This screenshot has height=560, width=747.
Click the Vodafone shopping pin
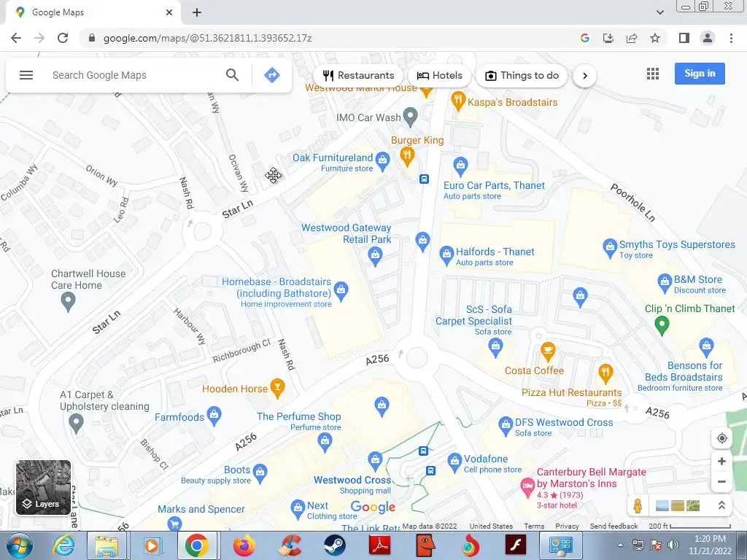454,463
